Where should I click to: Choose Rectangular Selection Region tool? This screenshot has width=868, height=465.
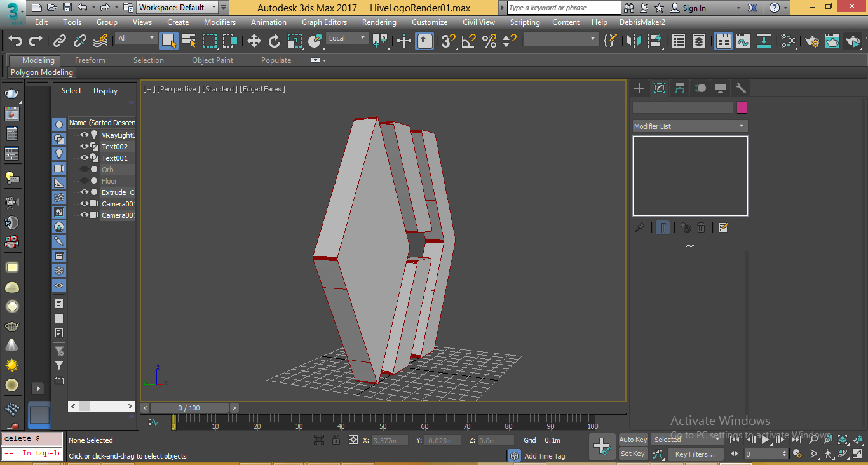[x=210, y=41]
